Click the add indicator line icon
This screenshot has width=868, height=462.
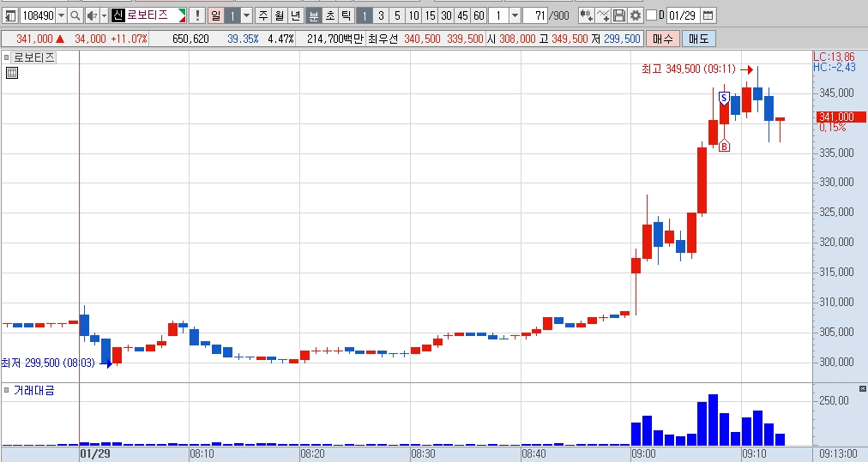[603, 15]
